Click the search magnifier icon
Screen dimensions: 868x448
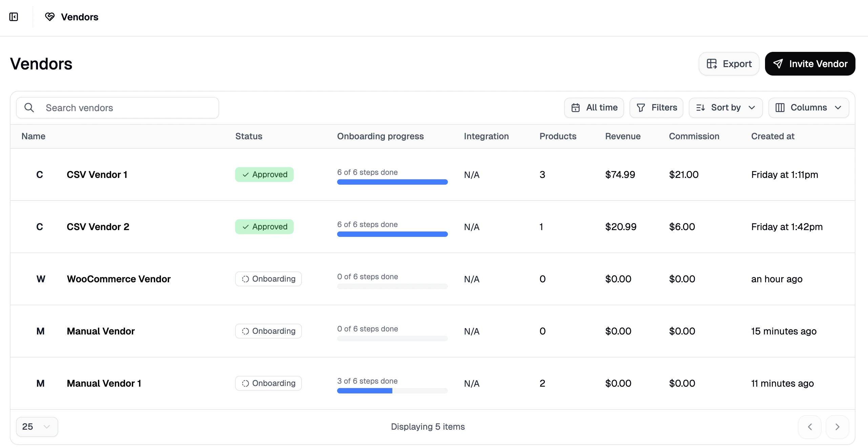pyautogui.click(x=29, y=107)
